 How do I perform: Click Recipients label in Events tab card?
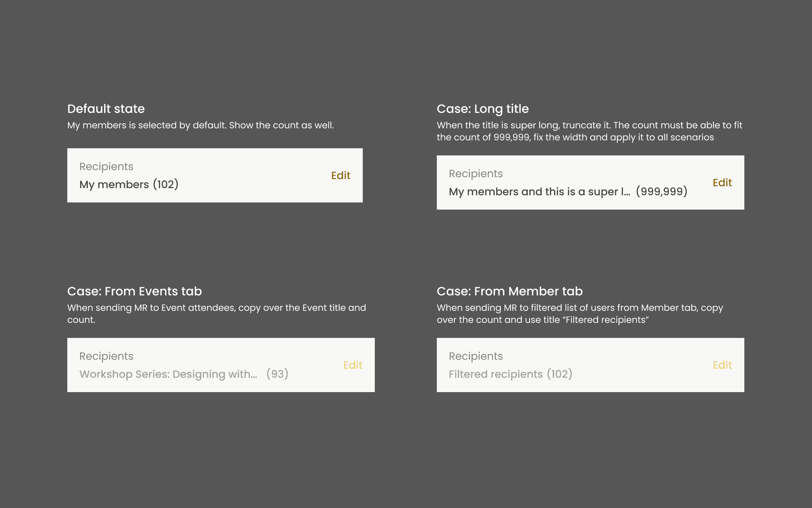pos(106,356)
